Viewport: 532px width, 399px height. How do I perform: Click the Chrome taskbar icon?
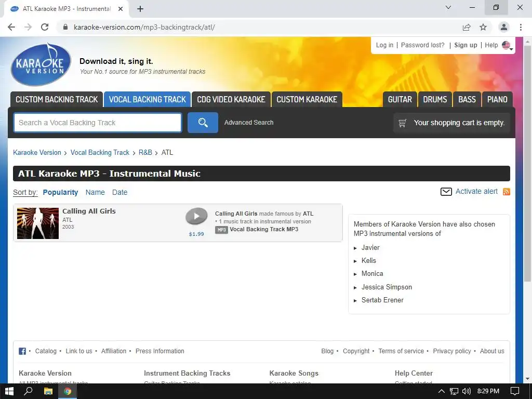(68, 391)
